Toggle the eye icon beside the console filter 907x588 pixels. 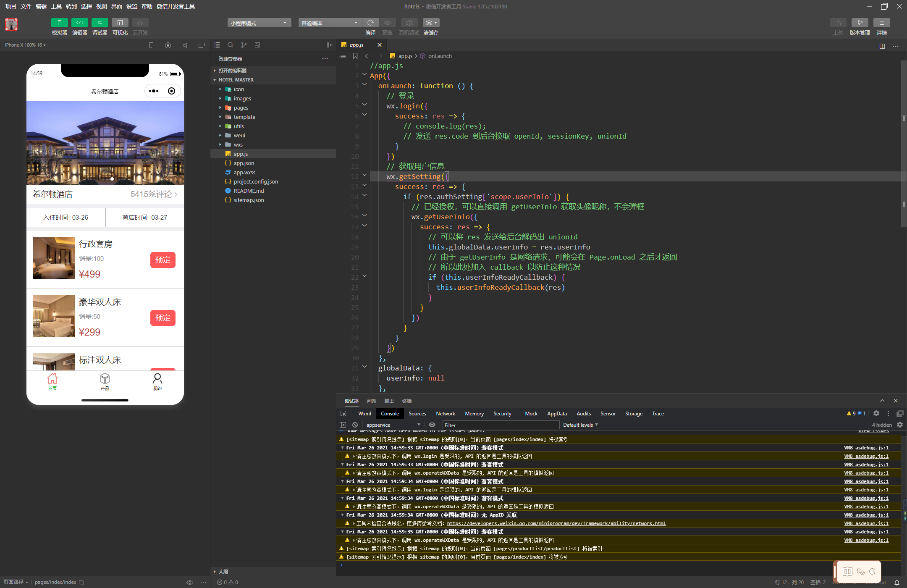pyautogui.click(x=432, y=425)
